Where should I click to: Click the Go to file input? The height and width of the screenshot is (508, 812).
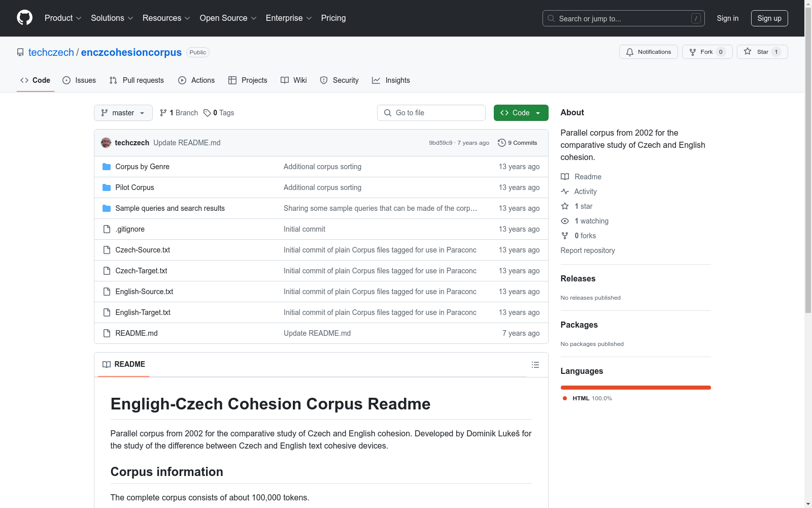coord(431,113)
